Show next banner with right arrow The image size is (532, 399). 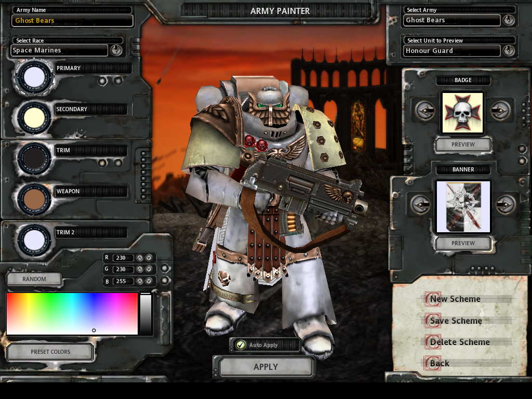tap(505, 205)
